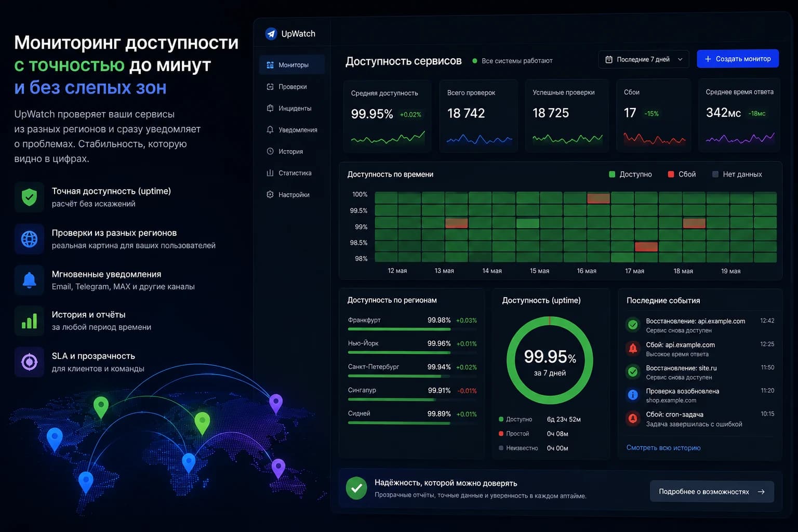Click the Создать монитор button

coord(738,59)
